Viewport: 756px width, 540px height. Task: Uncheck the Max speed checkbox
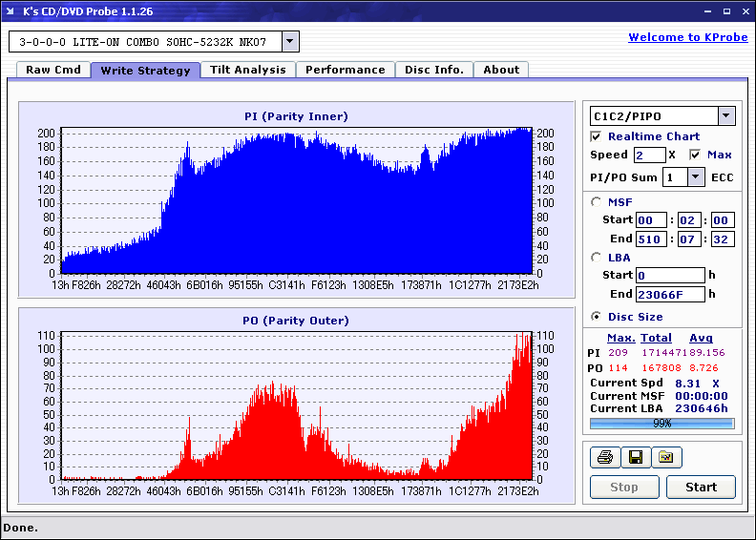point(695,155)
